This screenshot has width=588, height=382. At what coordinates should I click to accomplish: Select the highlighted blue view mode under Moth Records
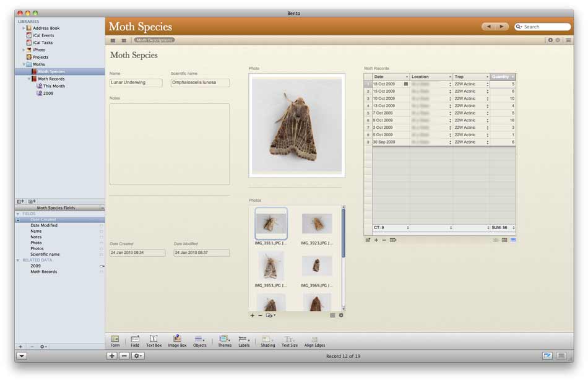513,240
